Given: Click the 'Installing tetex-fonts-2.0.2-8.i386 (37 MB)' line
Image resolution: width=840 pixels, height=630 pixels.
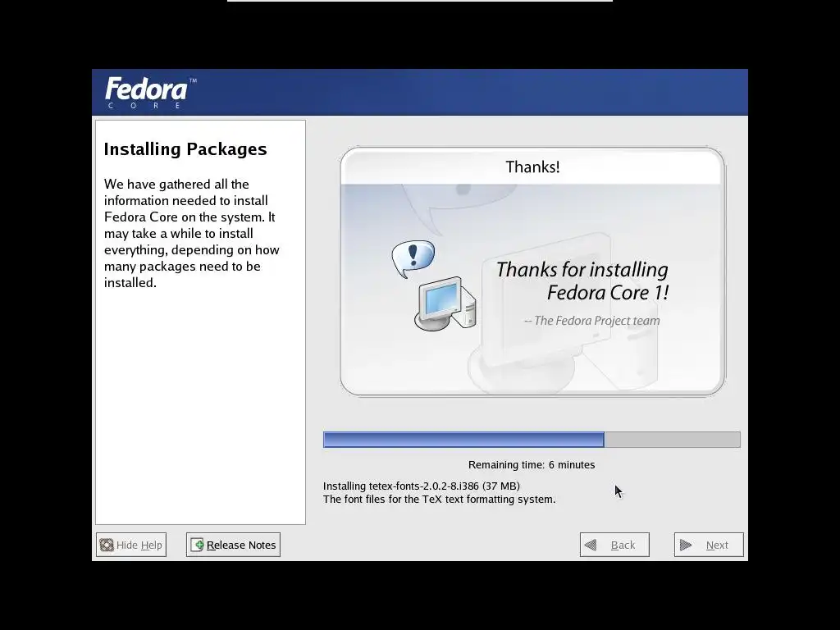Looking at the screenshot, I should [422, 486].
